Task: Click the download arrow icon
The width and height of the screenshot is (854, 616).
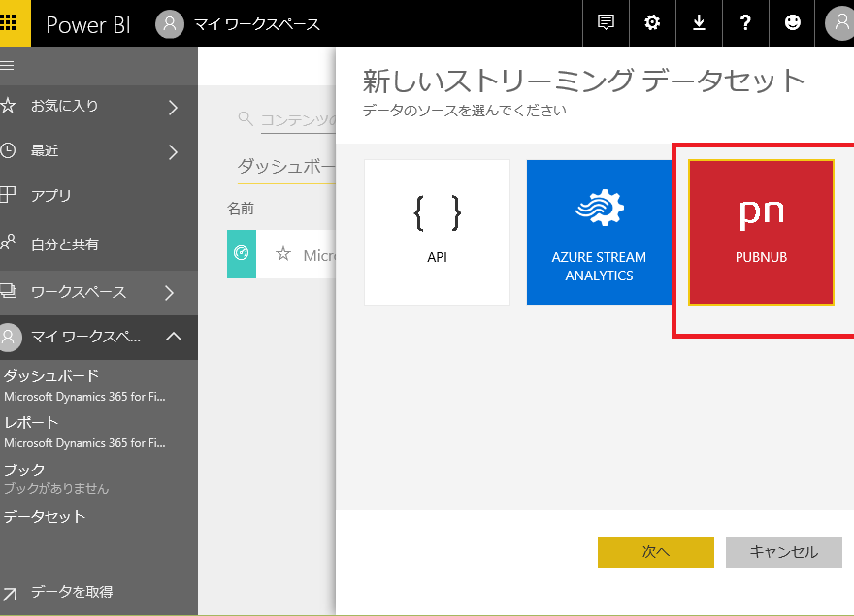Action: [699, 23]
